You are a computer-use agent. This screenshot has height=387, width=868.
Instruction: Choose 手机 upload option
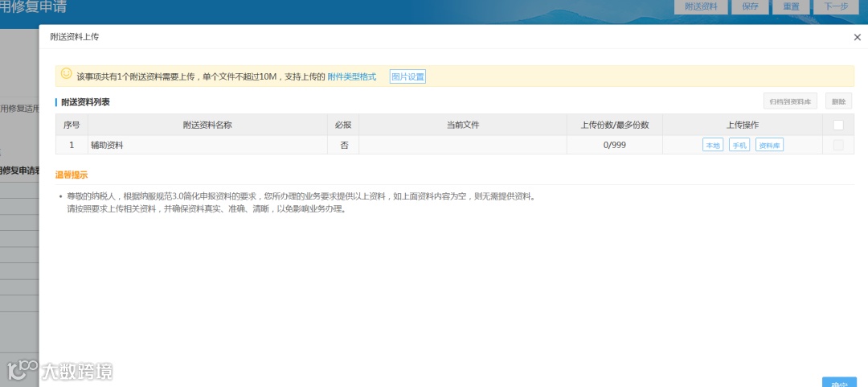click(739, 146)
